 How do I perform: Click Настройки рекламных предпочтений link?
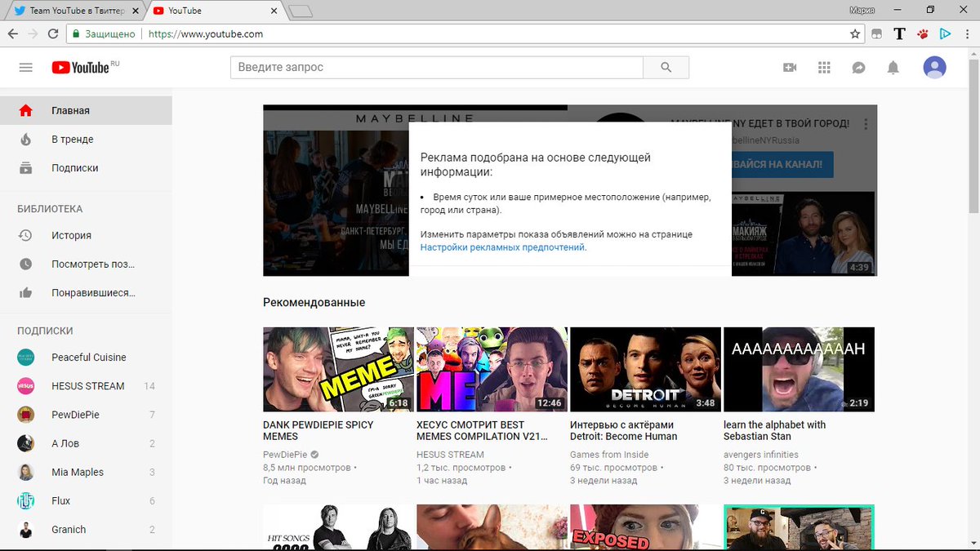(x=503, y=247)
